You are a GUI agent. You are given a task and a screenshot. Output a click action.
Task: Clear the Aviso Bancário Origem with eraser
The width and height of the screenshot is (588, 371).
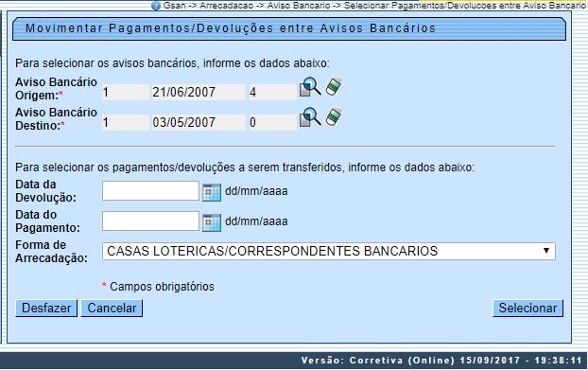pyautogui.click(x=334, y=86)
